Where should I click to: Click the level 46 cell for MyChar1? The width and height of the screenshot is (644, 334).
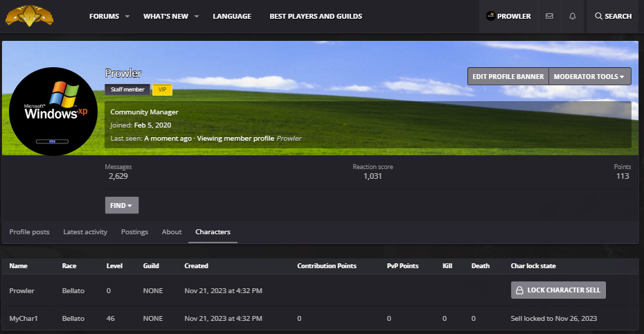pyautogui.click(x=111, y=318)
